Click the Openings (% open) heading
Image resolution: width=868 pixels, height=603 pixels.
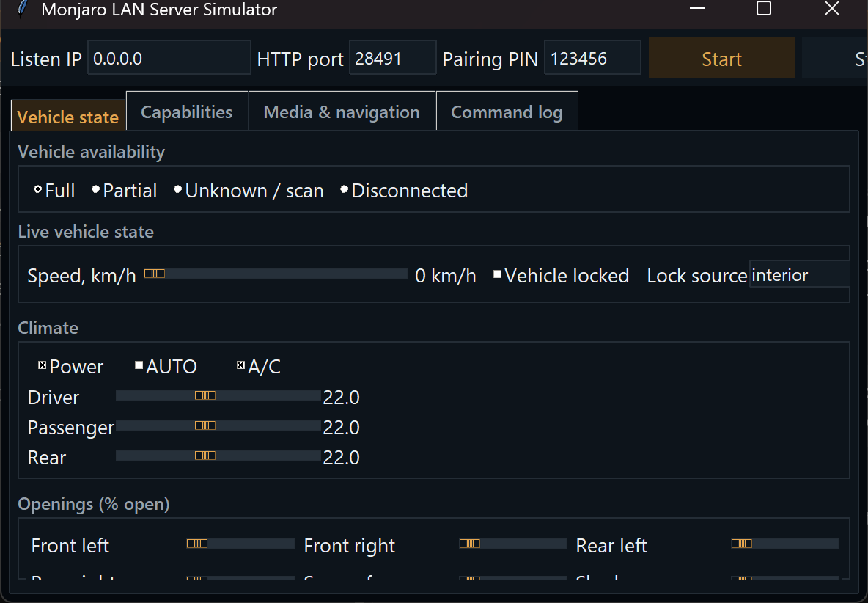(94, 504)
